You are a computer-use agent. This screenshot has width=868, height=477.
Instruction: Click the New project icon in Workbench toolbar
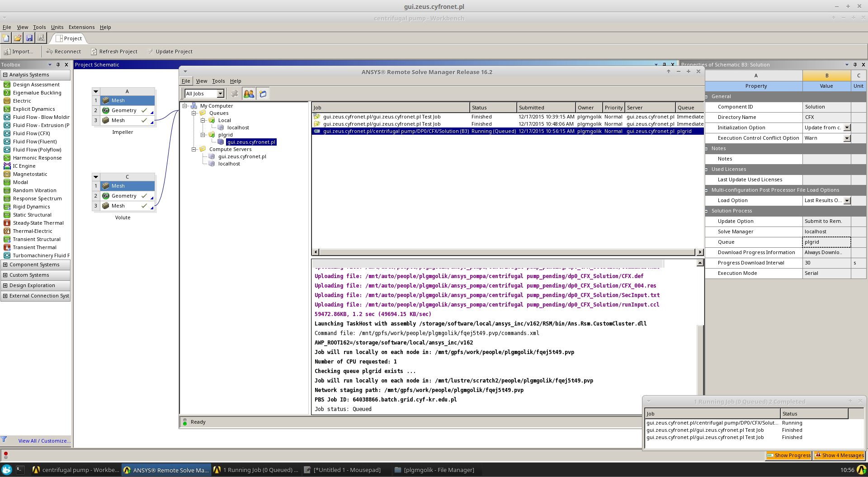tap(6, 38)
